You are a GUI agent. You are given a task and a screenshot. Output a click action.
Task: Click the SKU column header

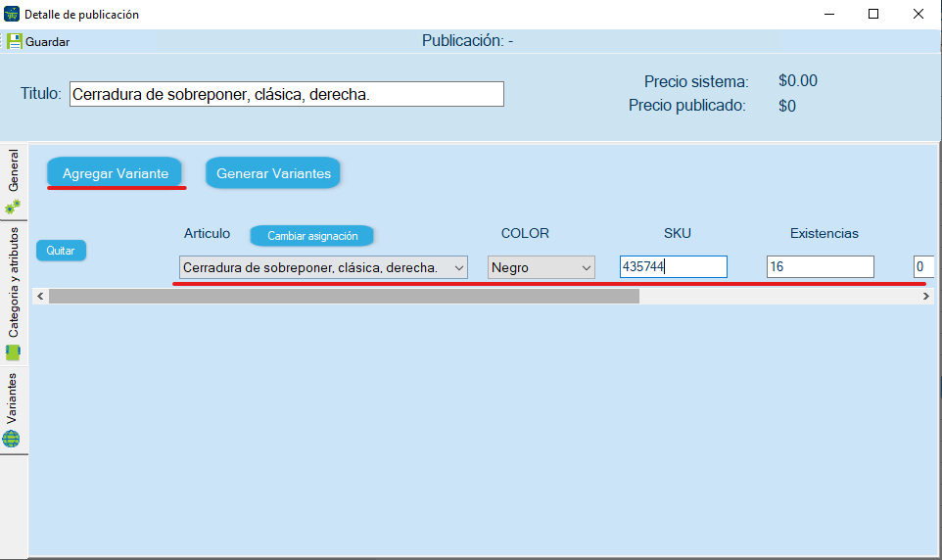[677, 233]
